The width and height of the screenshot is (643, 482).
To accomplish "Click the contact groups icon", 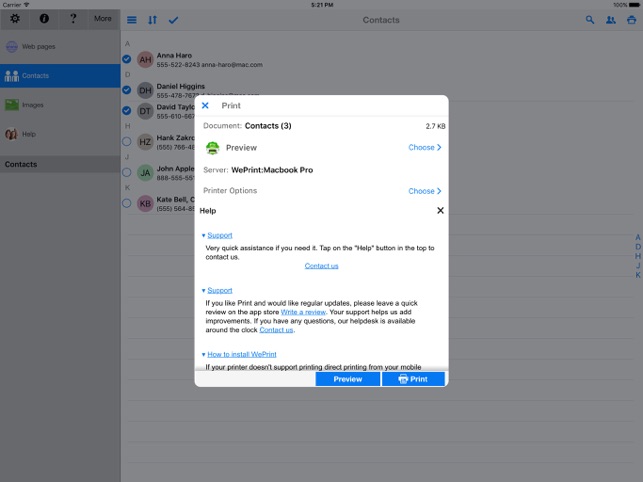I will pos(610,20).
